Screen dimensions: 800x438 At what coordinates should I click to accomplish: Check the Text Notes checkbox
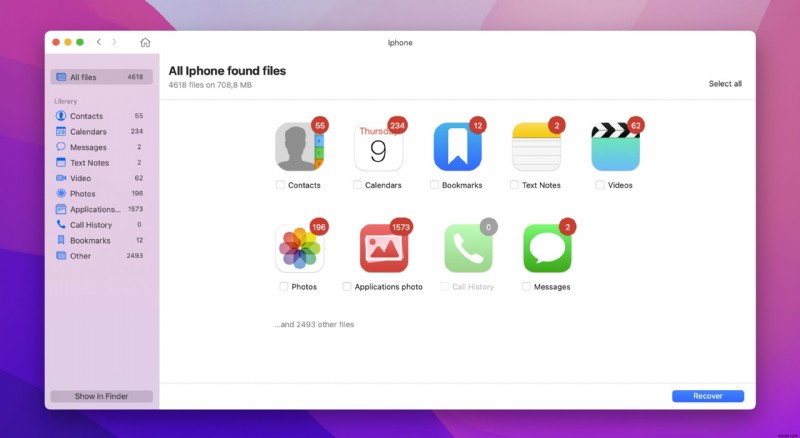[x=514, y=185]
